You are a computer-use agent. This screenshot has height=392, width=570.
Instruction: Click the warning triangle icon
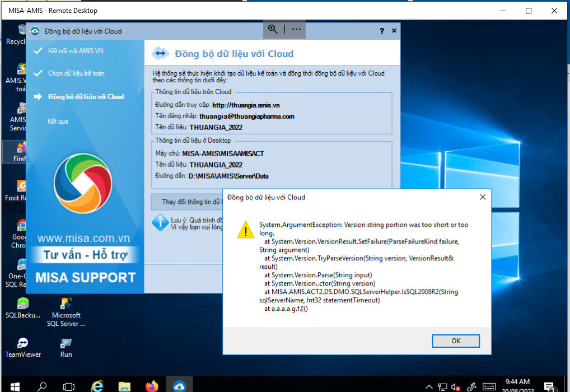[x=246, y=230]
